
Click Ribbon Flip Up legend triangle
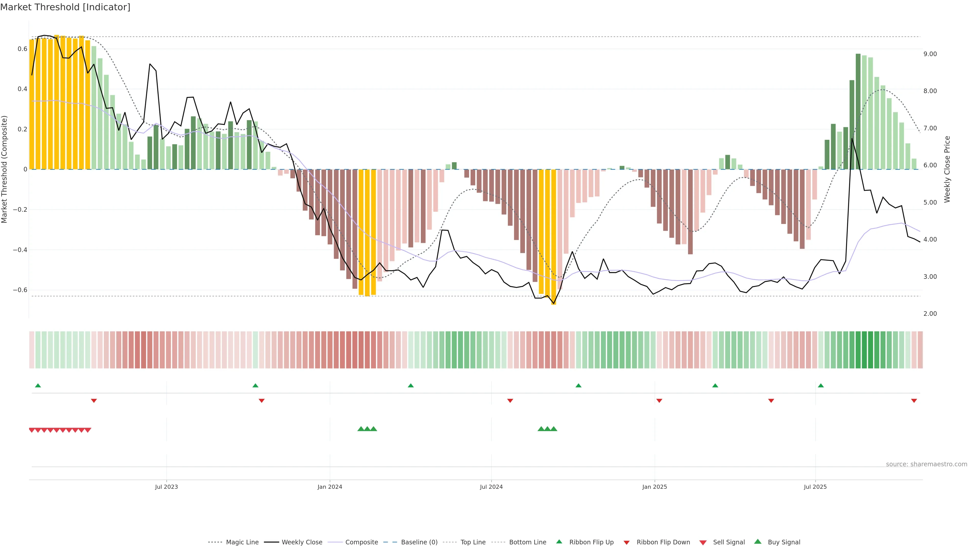[559, 542]
